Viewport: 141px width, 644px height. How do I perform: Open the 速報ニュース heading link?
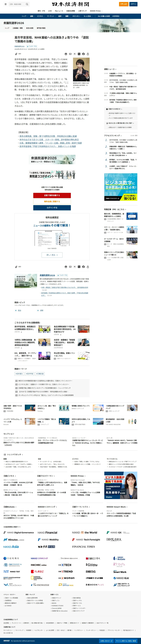(x=110, y=69)
